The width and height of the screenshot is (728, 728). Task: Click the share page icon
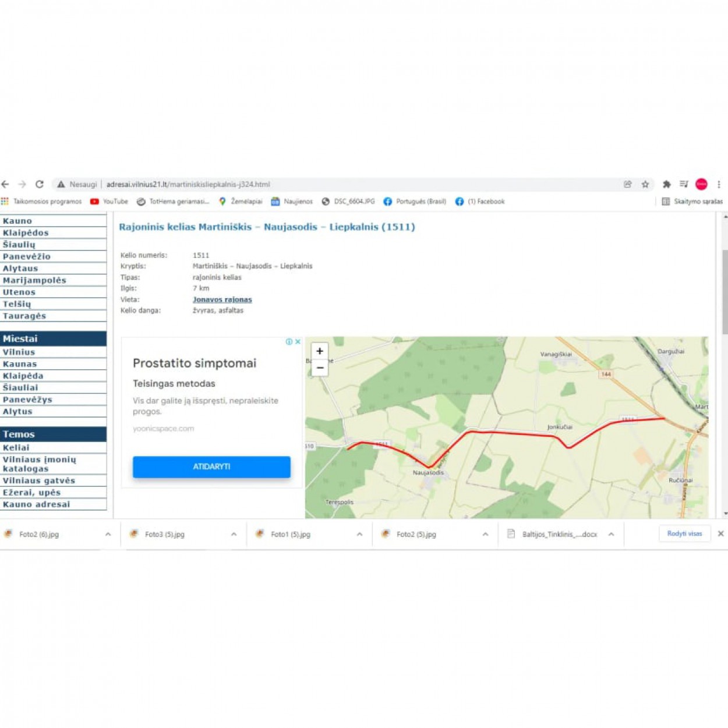coord(628,184)
